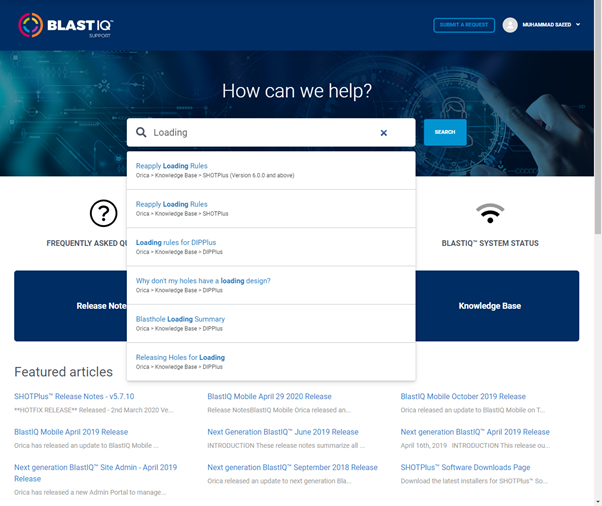Screen dimensions: 602x506
Task: Open the Knowledge Base tile
Action: click(x=497, y=306)
